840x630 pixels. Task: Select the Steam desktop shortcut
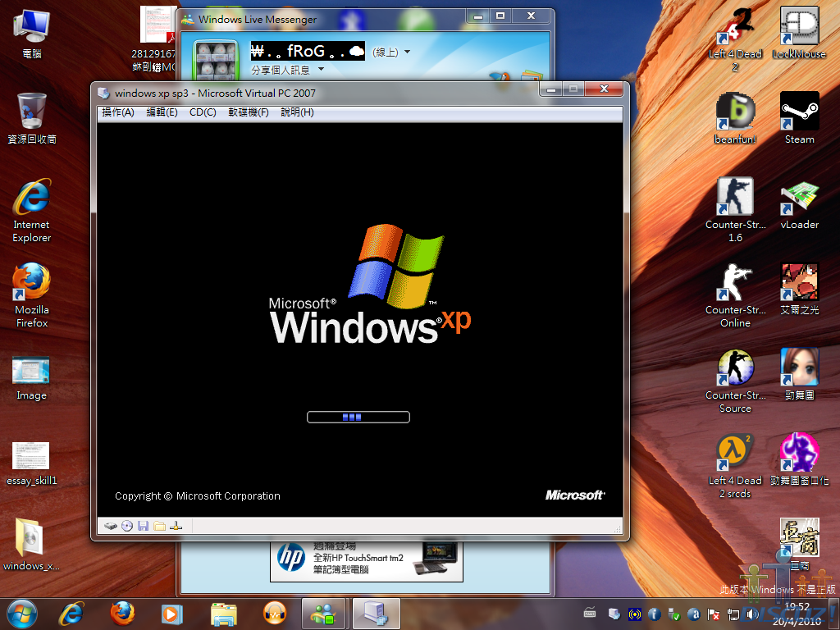(x=799, y=118)
